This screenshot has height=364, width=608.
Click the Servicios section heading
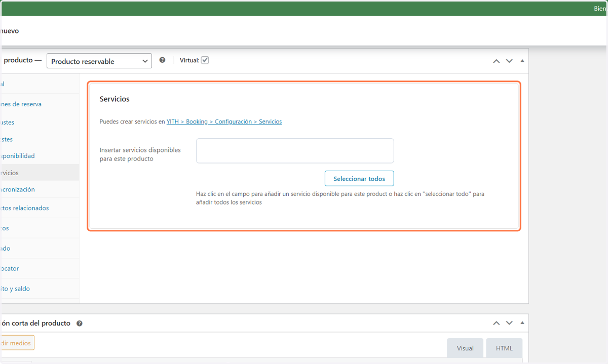click(x=115, y=99)
